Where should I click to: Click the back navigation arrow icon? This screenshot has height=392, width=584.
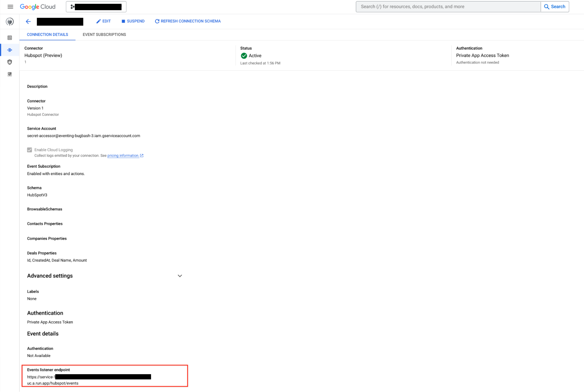(x=28, y=21)
